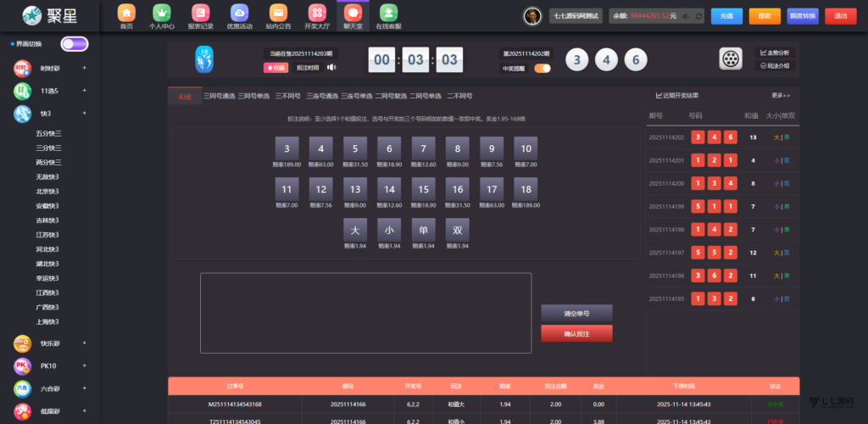This screenshot has height=424, width=868.
Task: Click the user avatar photo
Action: click(x=532, y=16)
